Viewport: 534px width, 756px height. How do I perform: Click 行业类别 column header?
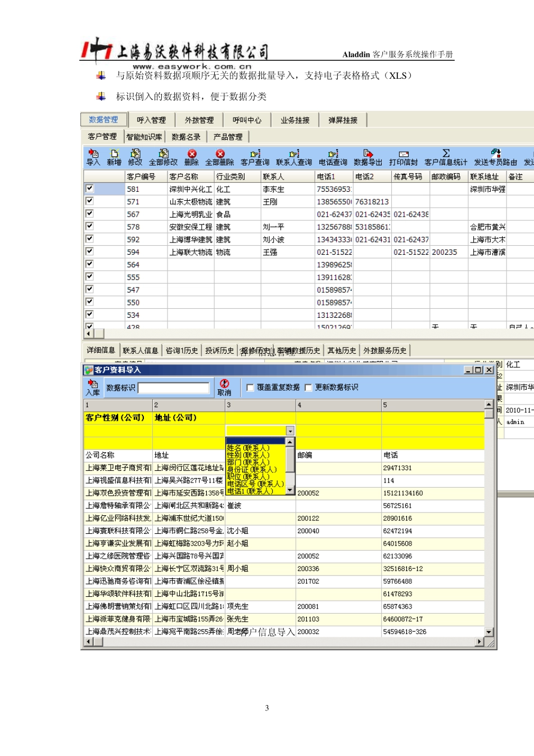[237, 177]
